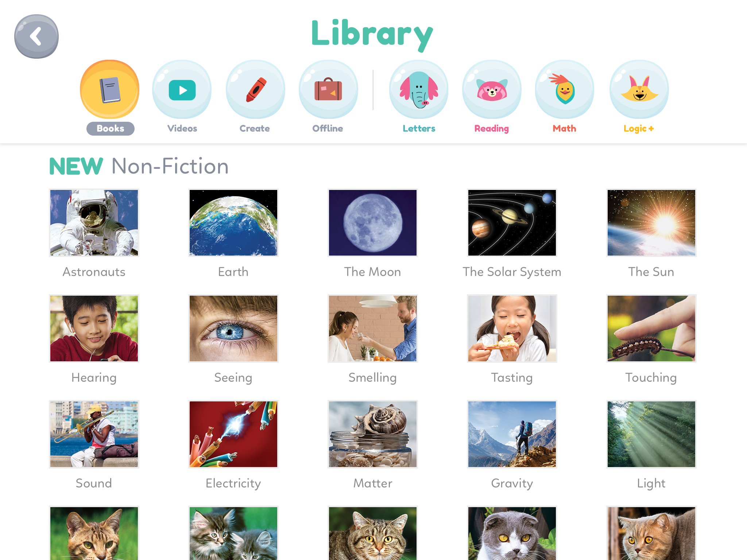Select the Books category bubble

pyautogui.click(x=110, y=90)
